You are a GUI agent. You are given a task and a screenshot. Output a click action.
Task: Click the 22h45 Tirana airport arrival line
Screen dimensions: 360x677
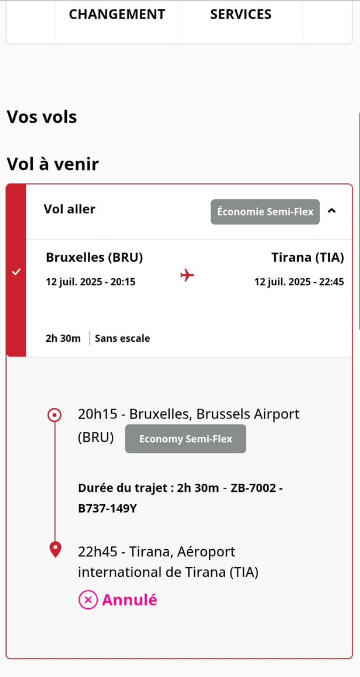168,562
